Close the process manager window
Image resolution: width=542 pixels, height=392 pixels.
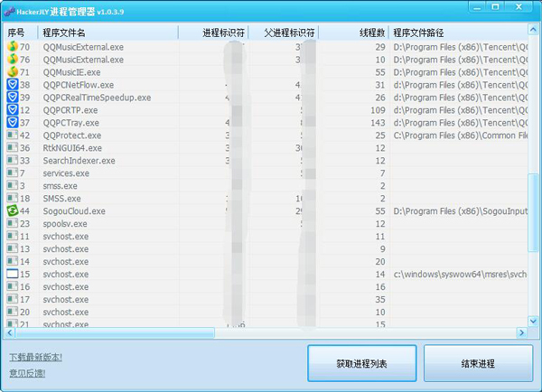(519, 7)
